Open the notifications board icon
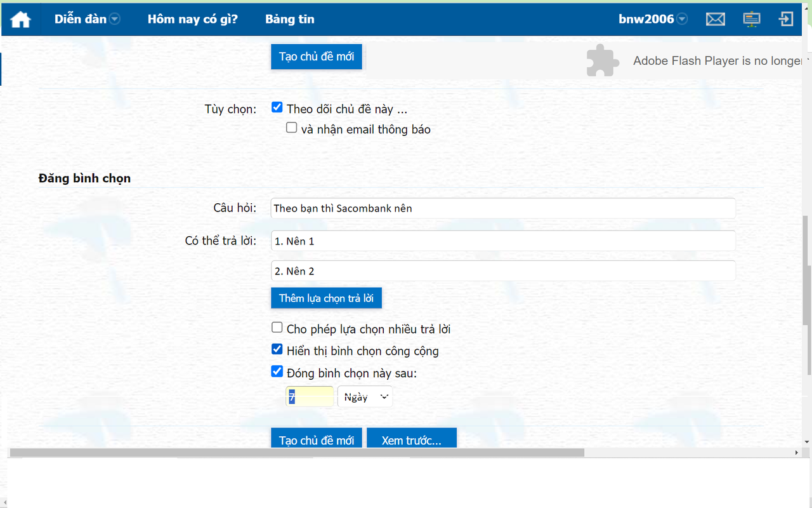Image resolution: width=812 pixels, height=508 pixels. pyautogui.click(x=752, y=20)
